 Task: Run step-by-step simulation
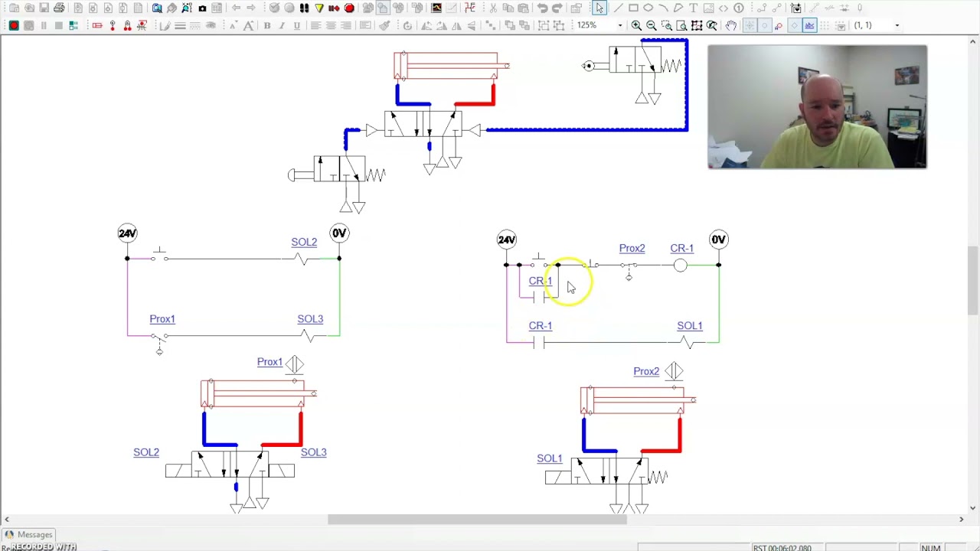[x=304, y=8]
